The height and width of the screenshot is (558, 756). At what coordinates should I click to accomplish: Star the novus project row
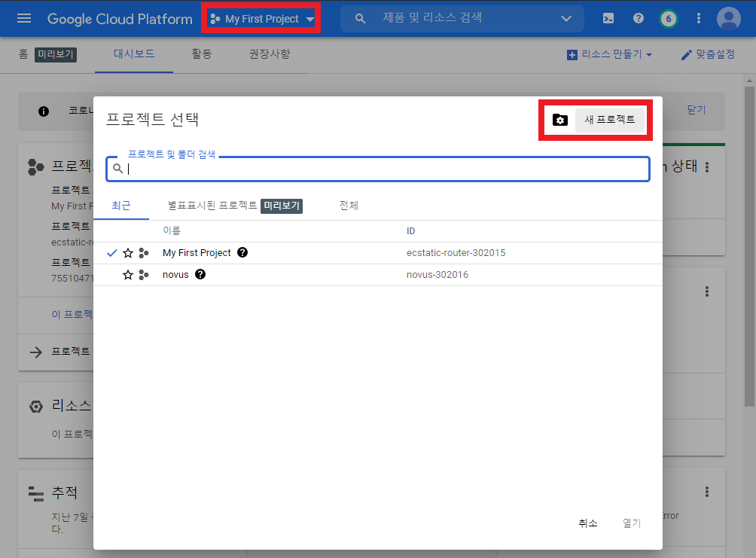(x=128, y=275)
